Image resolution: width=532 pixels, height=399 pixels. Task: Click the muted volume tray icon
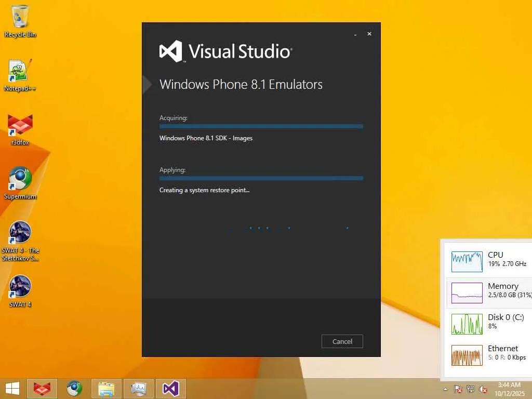(483, 389)
